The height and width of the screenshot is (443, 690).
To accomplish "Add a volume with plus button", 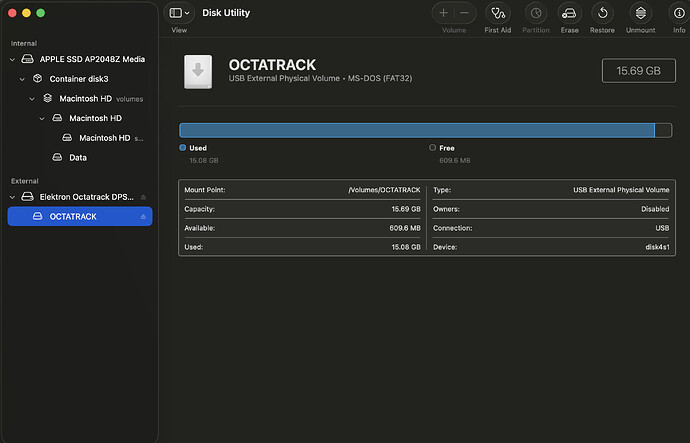I will pyautogui.click(x=444, y=13).
